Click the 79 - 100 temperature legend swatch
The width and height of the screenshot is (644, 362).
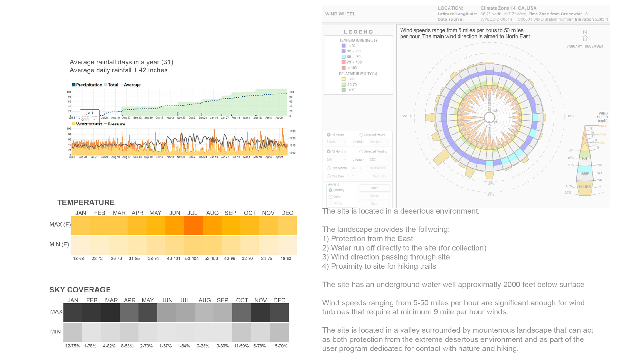(343, 62)
